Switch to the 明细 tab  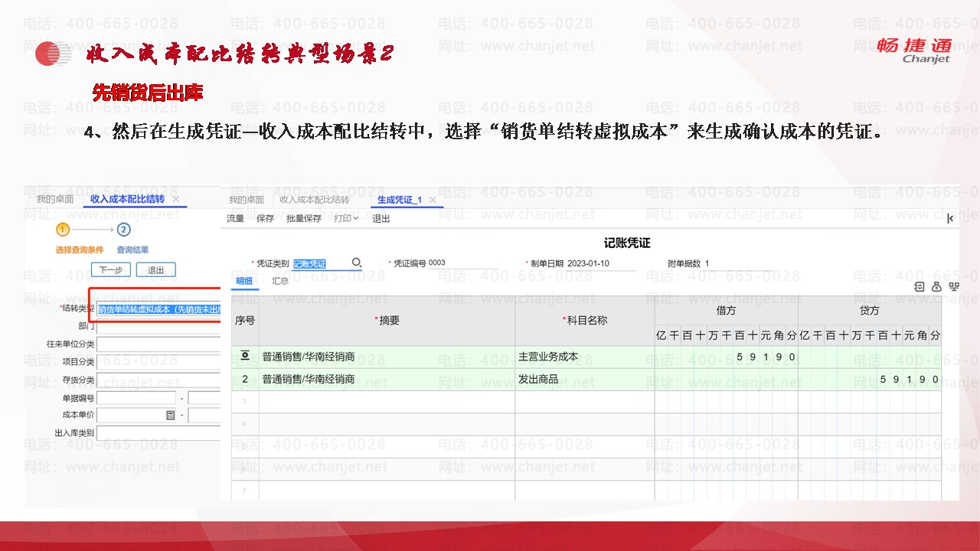point(244,281)
